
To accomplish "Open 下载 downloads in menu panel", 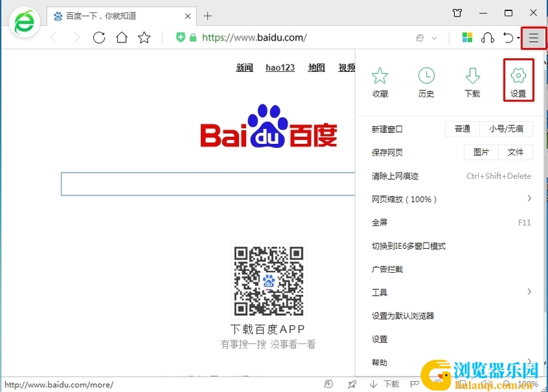I will [472, 82].
